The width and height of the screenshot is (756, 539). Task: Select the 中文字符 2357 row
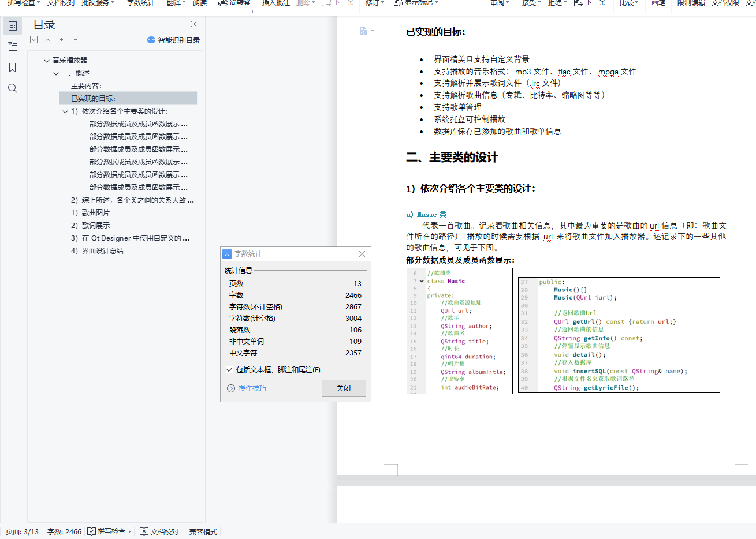[295, 353]
